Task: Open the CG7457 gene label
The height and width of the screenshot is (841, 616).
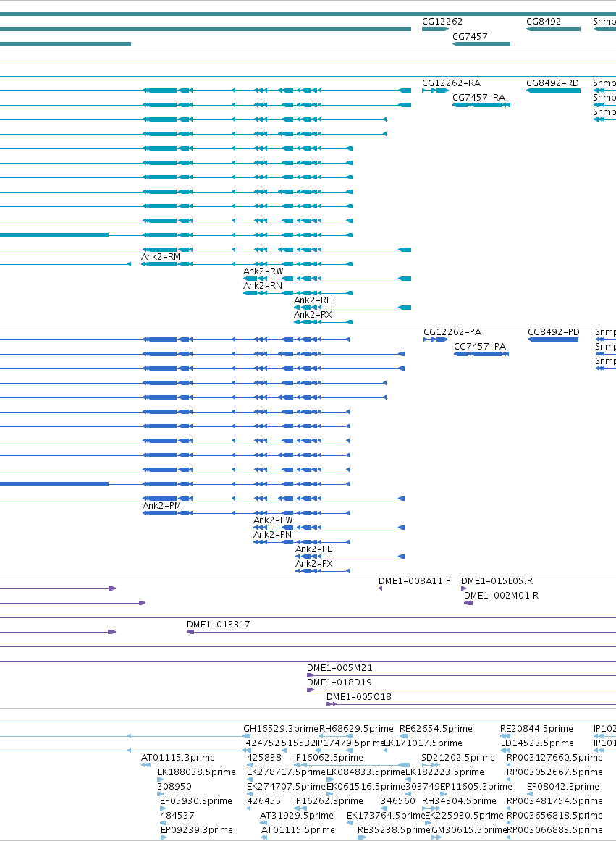Action: (470, 36)
